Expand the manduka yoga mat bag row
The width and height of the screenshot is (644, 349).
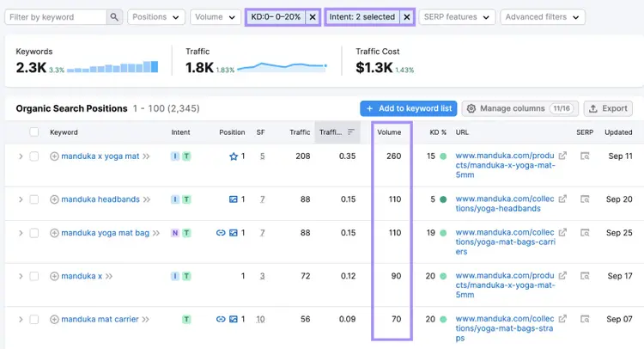[21, 233]
